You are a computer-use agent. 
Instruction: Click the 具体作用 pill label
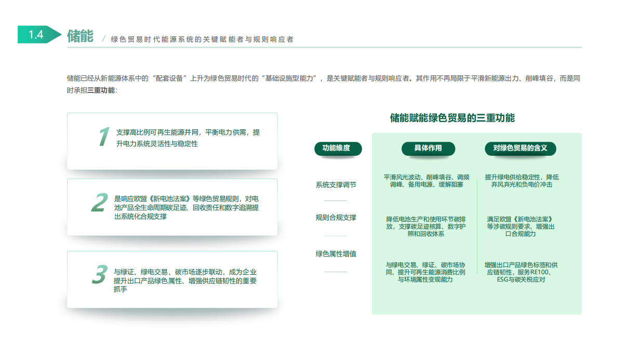[428, 149]
